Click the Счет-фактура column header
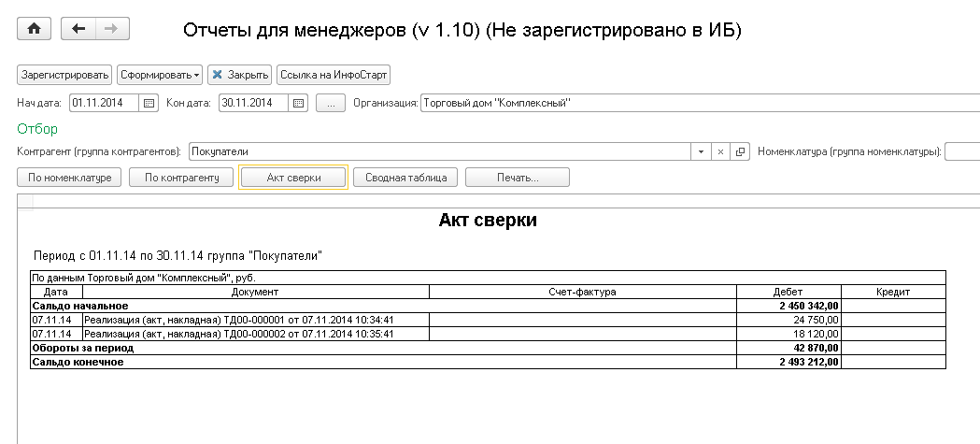The image size is (980, 444). coord(583,292)
